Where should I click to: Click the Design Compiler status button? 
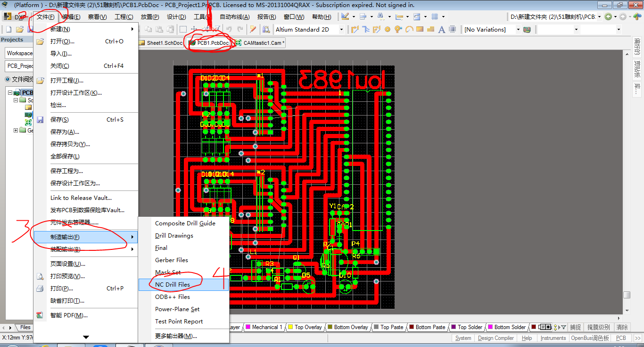495,338
